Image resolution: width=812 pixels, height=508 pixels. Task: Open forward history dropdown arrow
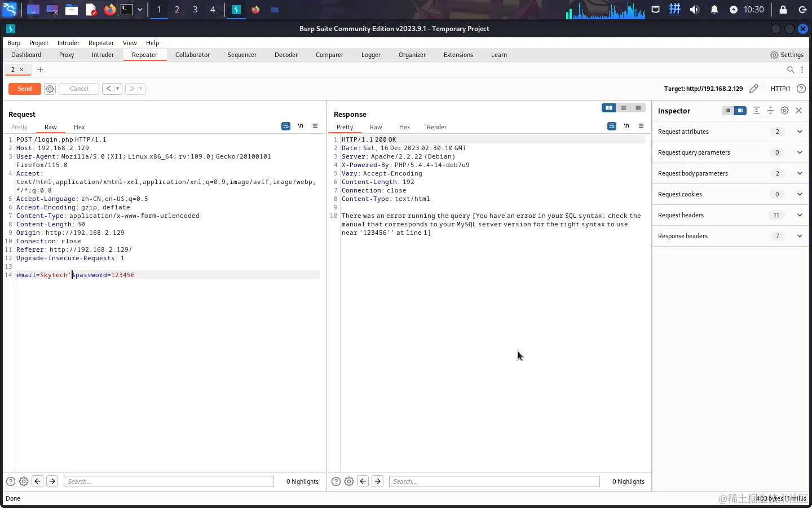tap(141, 89)
